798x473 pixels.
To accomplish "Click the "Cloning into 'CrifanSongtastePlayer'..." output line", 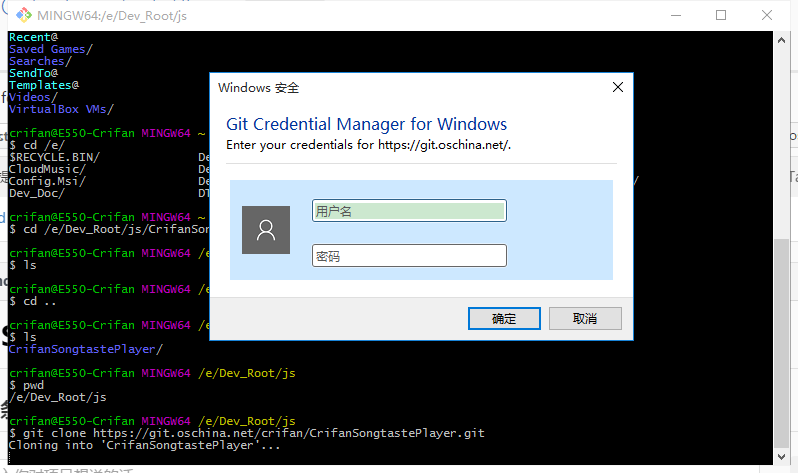I will click(x=145, y=446).
